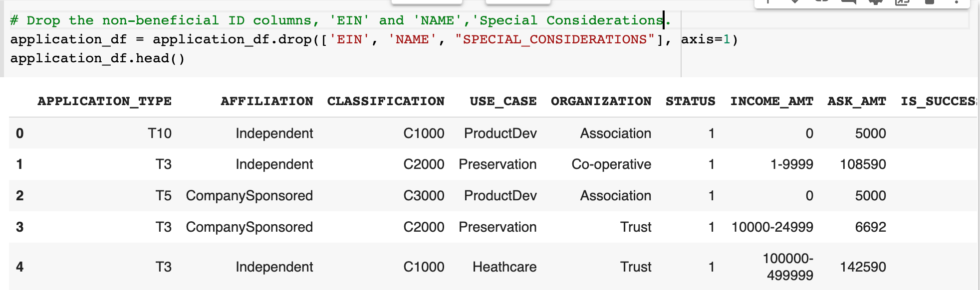Click the Heathcare use case cell
980x290 pixels.
pos(504,267)
